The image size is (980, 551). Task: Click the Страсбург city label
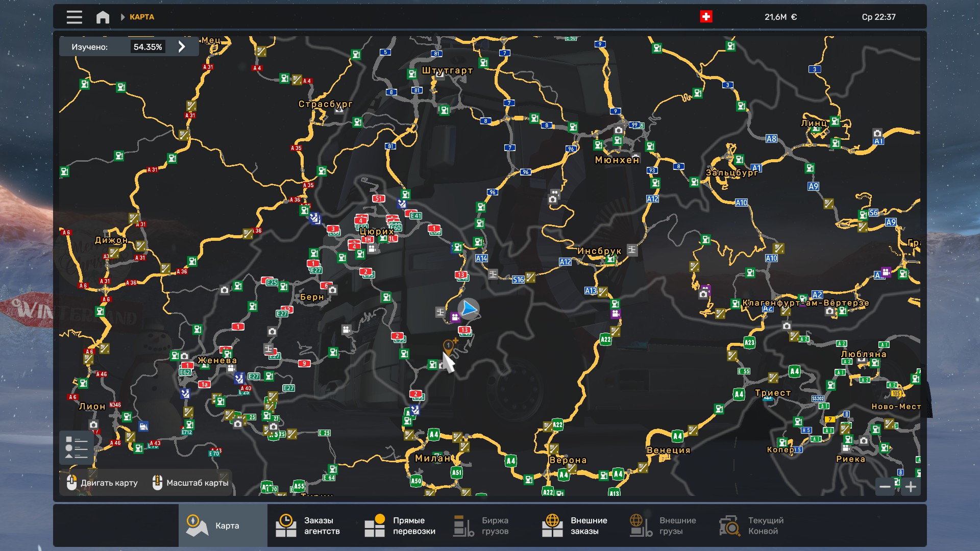(326, 104)
